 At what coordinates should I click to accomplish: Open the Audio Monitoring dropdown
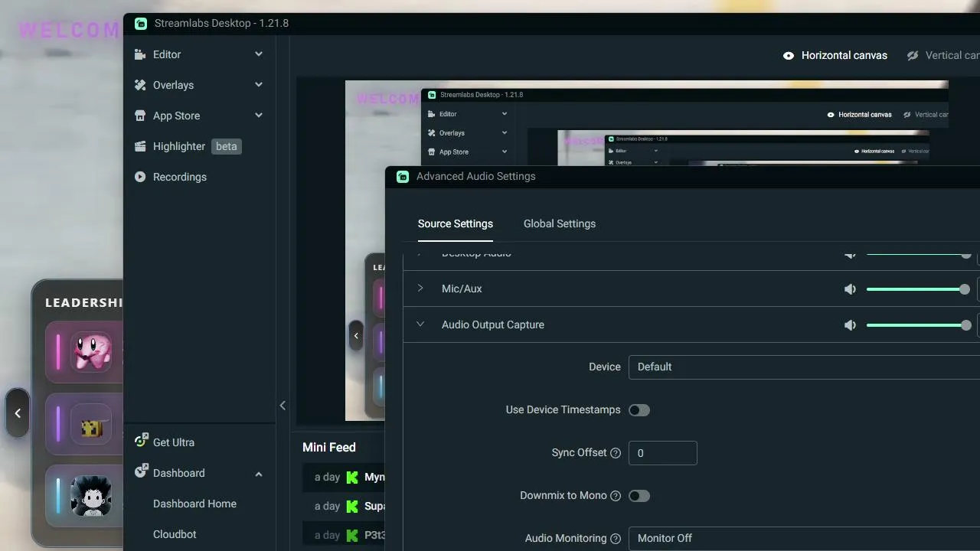pyautogui.click(x=804, y=539)
